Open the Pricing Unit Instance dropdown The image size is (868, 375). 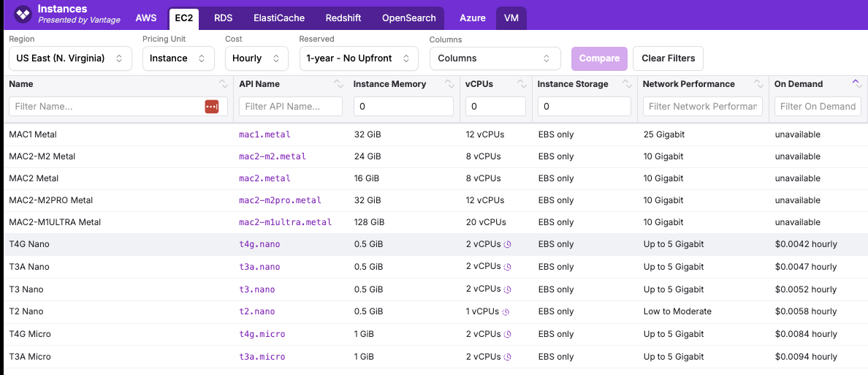(178, 58)
